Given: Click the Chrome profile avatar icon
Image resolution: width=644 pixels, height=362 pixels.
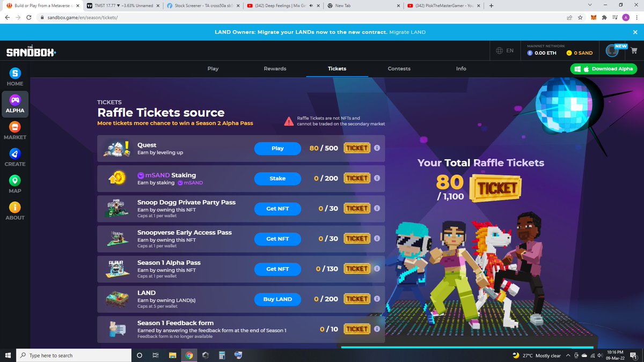Looking at the screenshot, I should [626, 17].
